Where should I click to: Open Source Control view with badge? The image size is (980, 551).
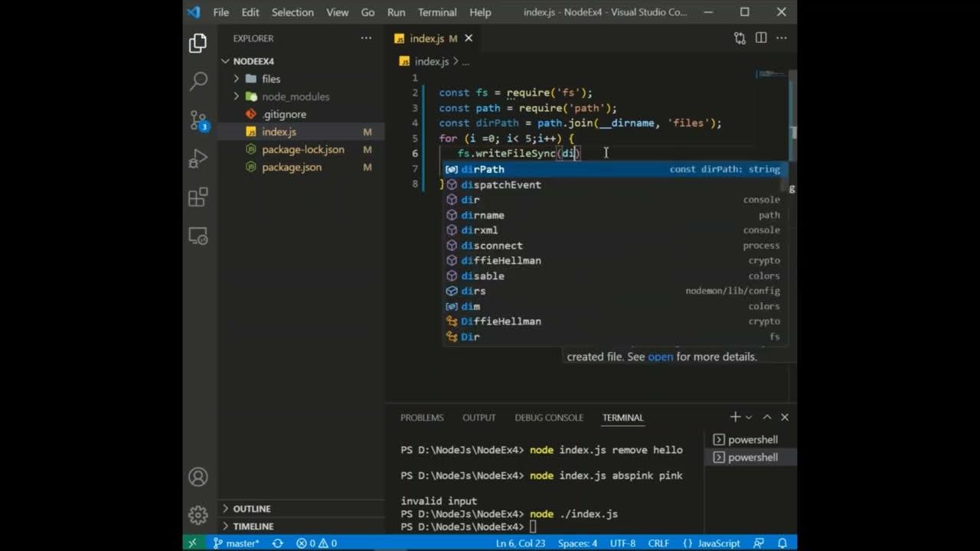pyautogui.click(x=198, y=120)
